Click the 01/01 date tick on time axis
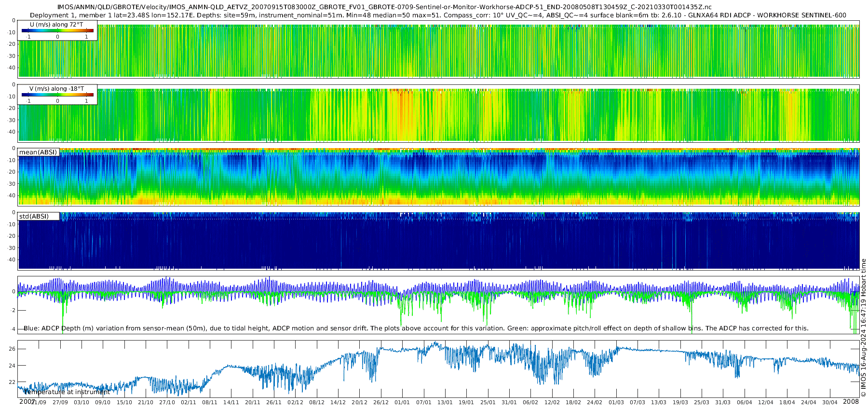The image size is (868, 410). (402, 402)
